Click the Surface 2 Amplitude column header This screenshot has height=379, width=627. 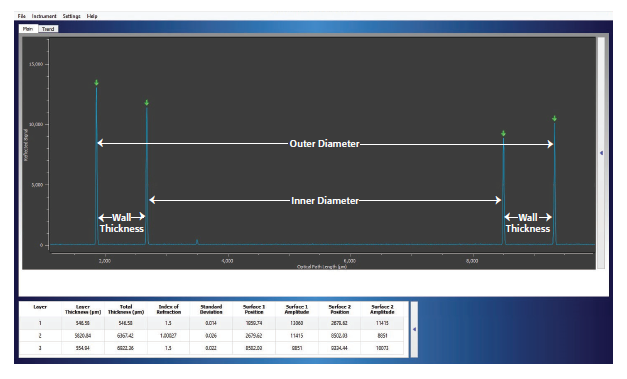click(382, 309)
